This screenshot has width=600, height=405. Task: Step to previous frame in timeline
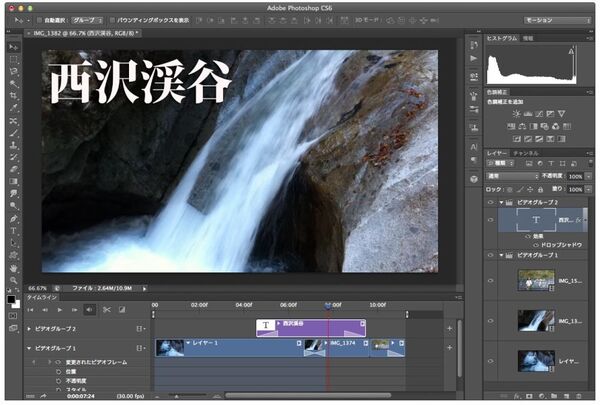click(45, 310)
